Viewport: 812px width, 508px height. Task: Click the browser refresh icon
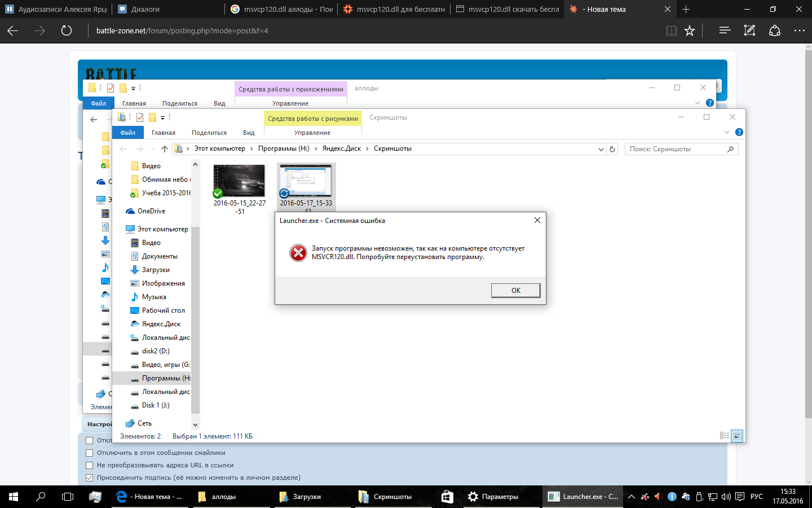(x=67, y=30)
